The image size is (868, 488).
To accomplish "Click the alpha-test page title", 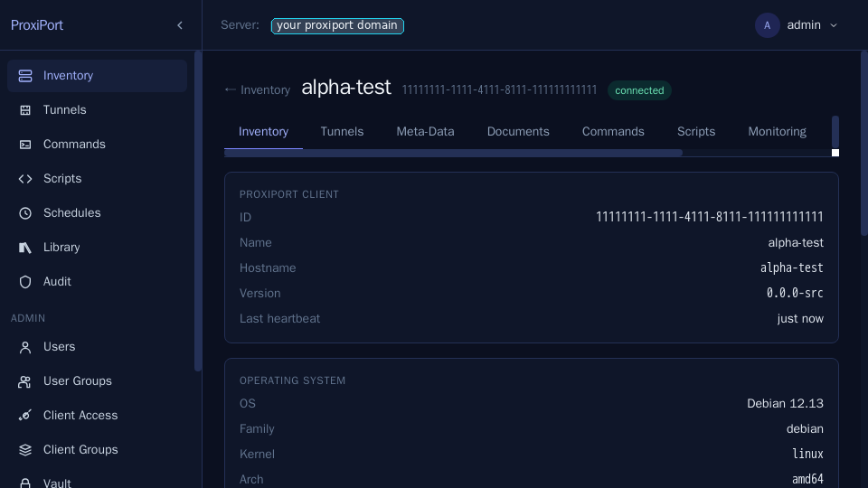I will click(x=346, y=88).
